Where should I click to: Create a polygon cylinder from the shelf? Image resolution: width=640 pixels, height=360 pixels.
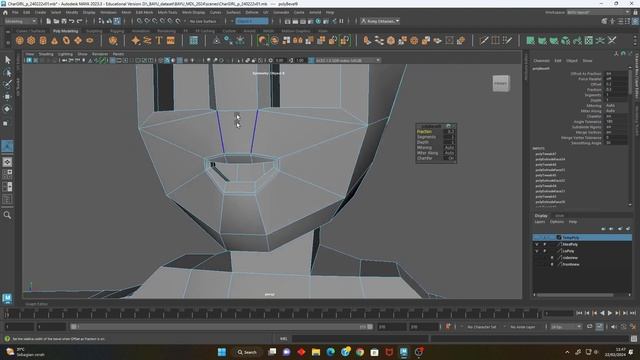click(x=43, y=40)
